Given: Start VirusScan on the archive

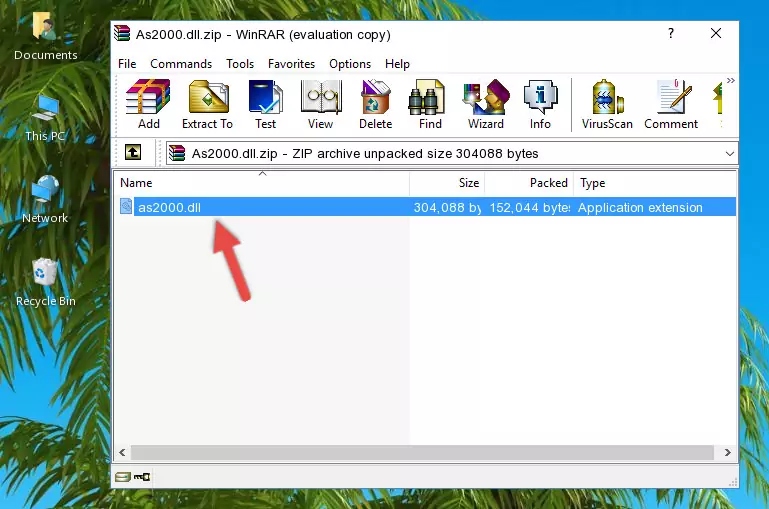Looking at the screenshot, I should click(x=607, y=104).
